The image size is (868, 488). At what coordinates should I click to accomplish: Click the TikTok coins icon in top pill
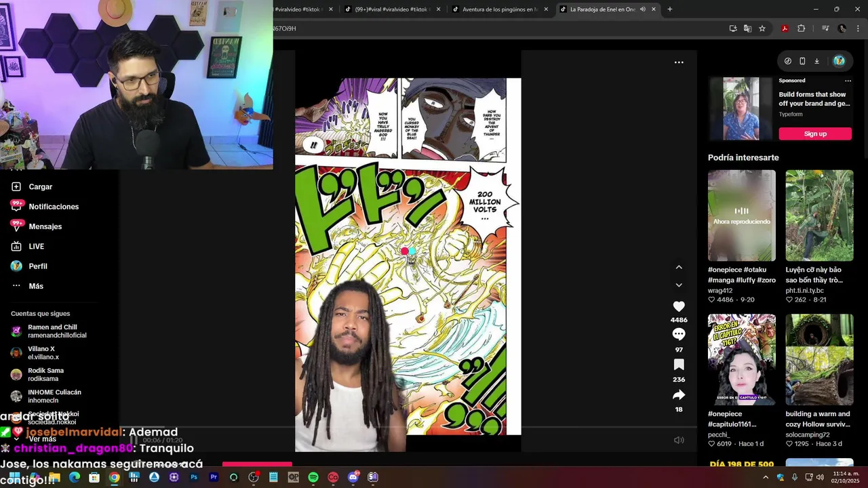point(788,61)
